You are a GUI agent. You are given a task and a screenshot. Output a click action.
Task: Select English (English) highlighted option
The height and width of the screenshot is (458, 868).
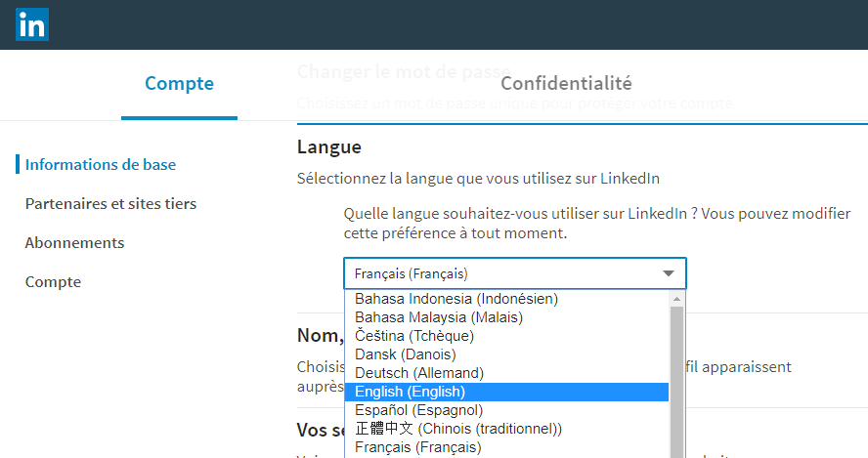[410, 392]
